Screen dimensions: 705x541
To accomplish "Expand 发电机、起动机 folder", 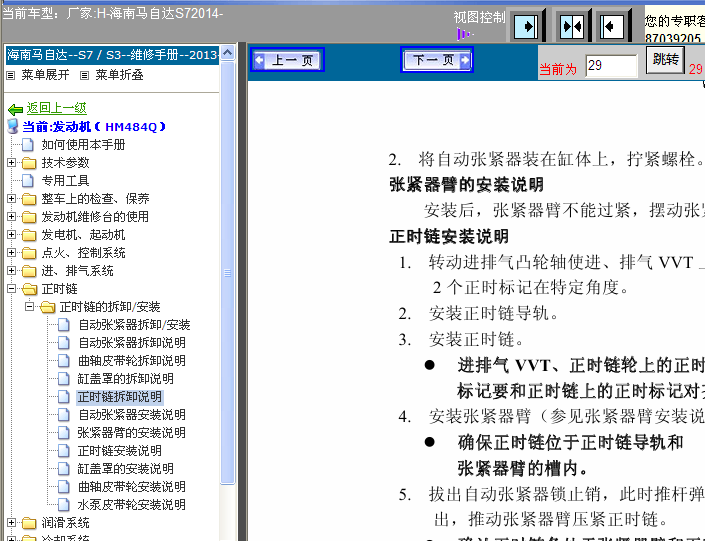I will [12, 234].
